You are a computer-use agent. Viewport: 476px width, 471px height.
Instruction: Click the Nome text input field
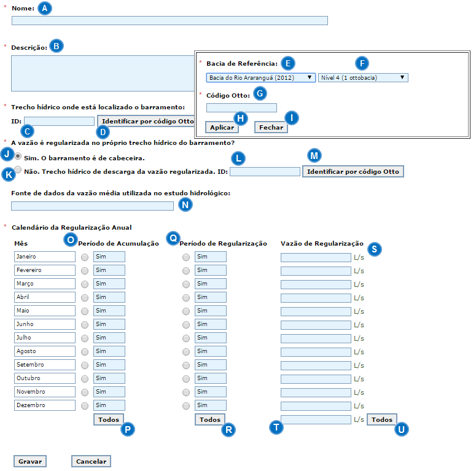coord(170,20)
